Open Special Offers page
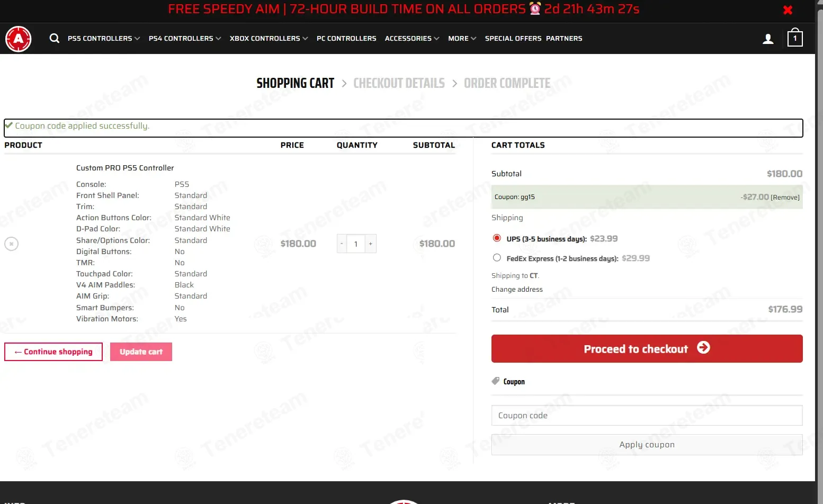Image resolution: width=823 pixels, height=504 pixels. tap(513, 38)
